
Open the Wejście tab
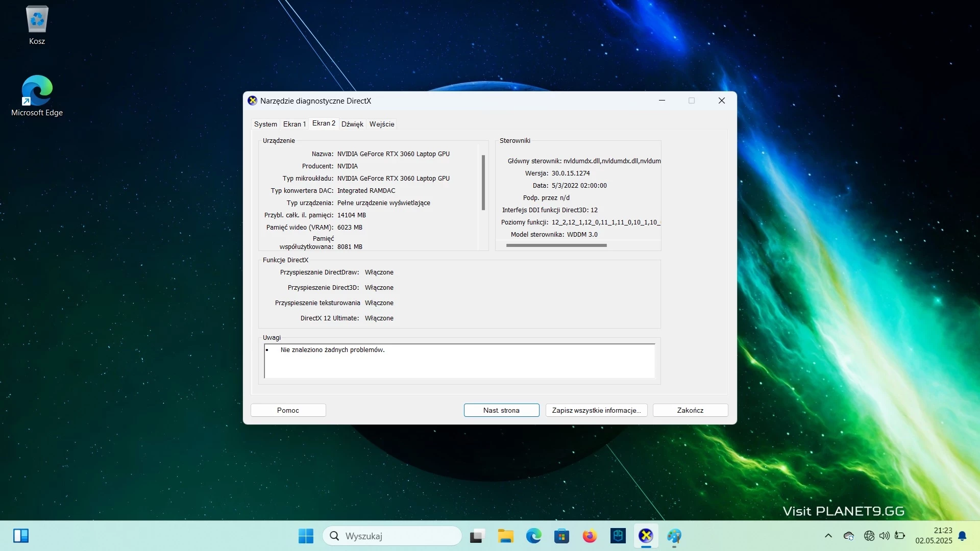coord(382,124)
